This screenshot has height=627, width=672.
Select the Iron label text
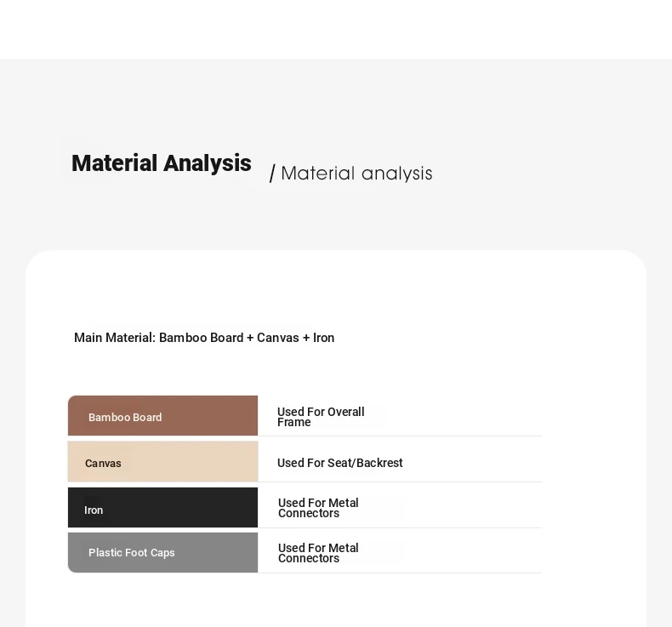coord(94,510)
